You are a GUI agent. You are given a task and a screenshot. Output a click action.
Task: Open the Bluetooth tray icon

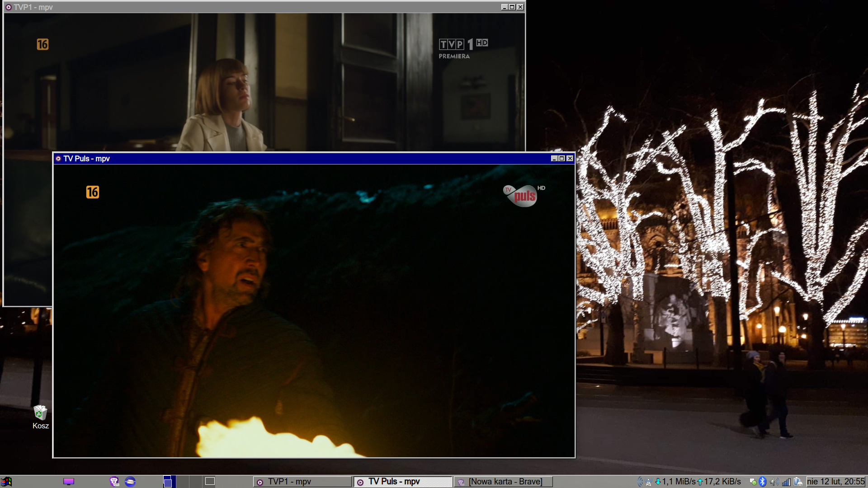(763, 482)
